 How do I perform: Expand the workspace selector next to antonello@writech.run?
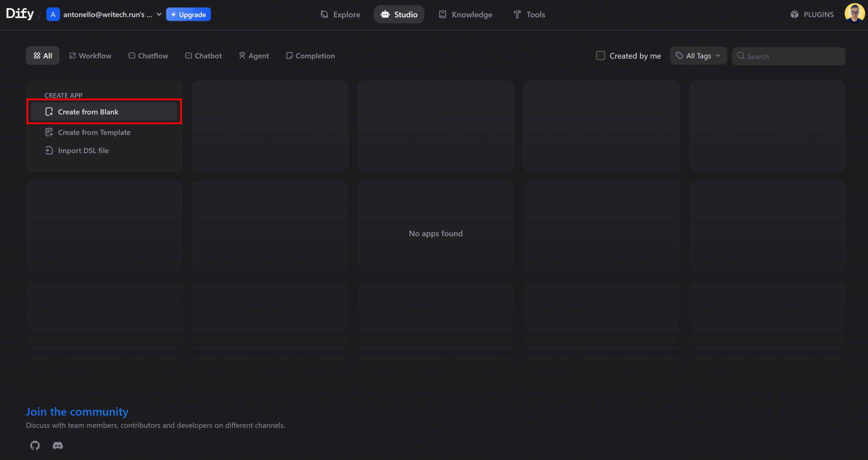[159, 14]
